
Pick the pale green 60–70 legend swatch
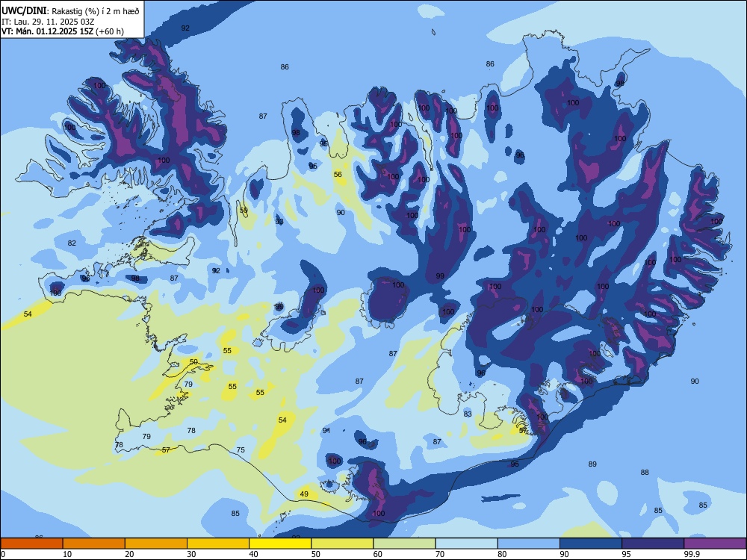404,544
